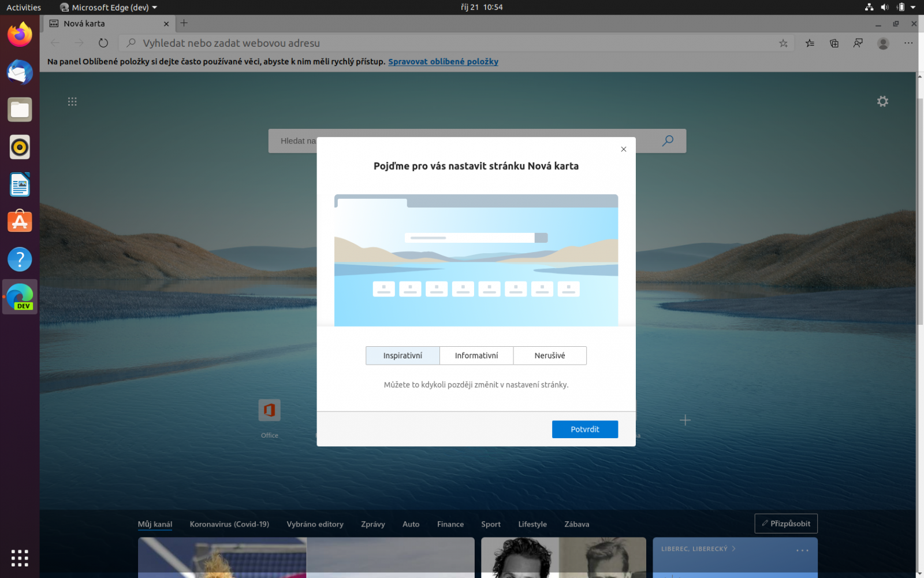Click the address bar to enter a URL
The width and height of the screenshot is (924, 578).
404,43
